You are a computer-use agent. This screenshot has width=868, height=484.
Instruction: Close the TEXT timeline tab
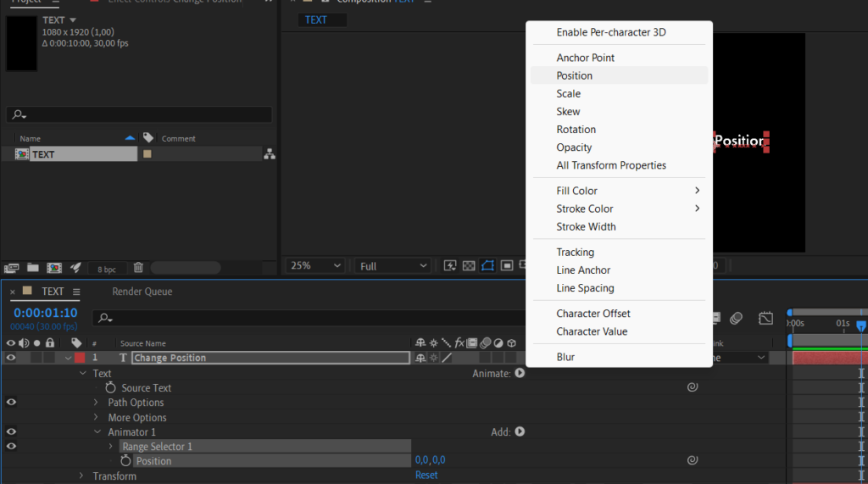[13, 292]
